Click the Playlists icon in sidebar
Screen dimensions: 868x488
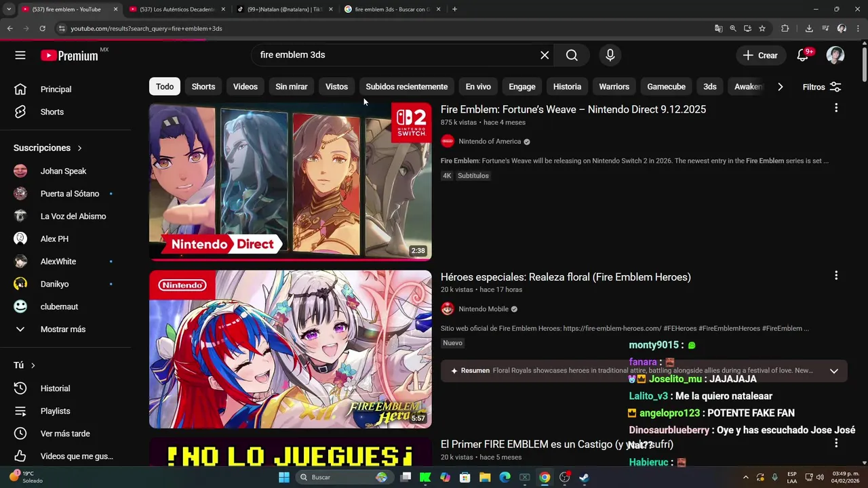20,411
